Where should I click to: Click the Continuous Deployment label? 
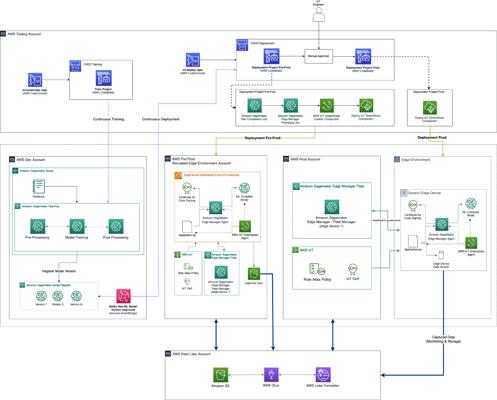[x=161, y=119]
